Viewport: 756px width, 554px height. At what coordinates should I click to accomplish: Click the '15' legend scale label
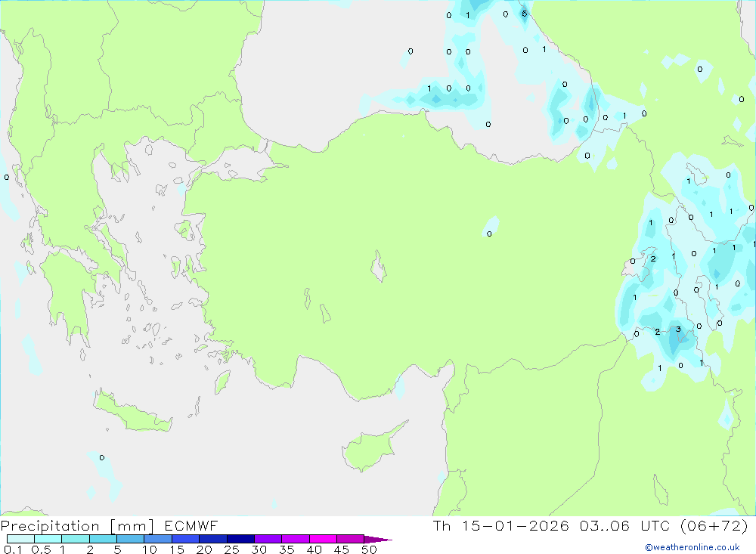[x=177, y=549]
